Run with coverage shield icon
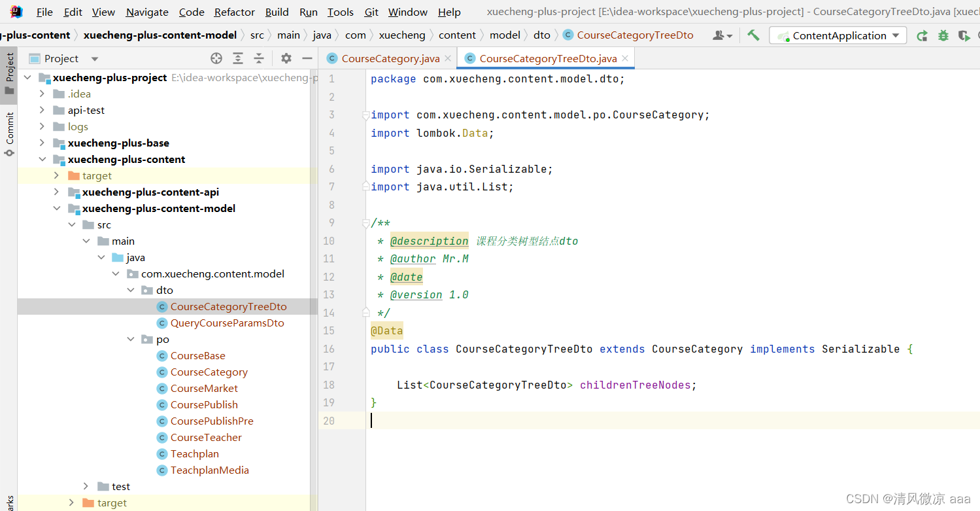Image resolution: width=980 pixels, height=511 pixels. (x=964, y=35)
